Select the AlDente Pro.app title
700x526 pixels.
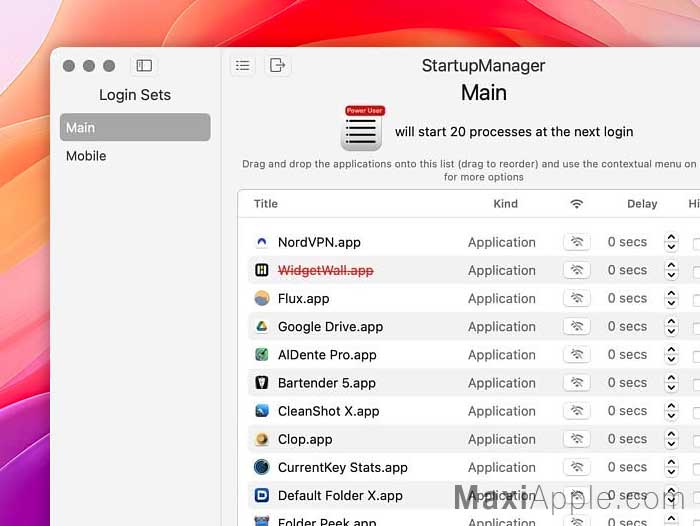pyautogui.click(x=327, y=355)
